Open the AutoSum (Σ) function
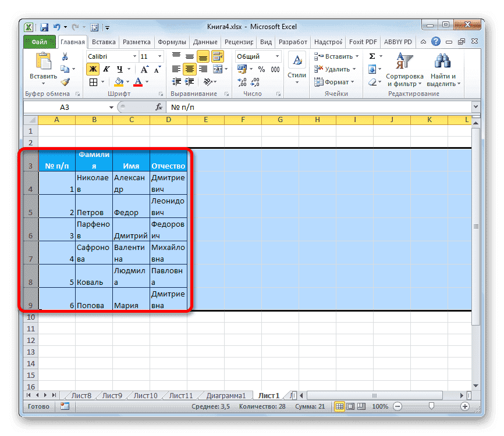The width and height of the screenshot is (504, 436). (371, 55)
